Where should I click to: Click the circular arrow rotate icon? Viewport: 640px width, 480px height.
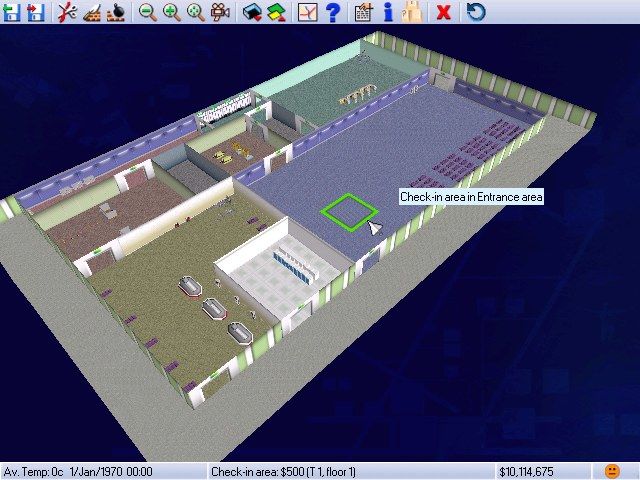pyautogui.click(x=476, y=12)
